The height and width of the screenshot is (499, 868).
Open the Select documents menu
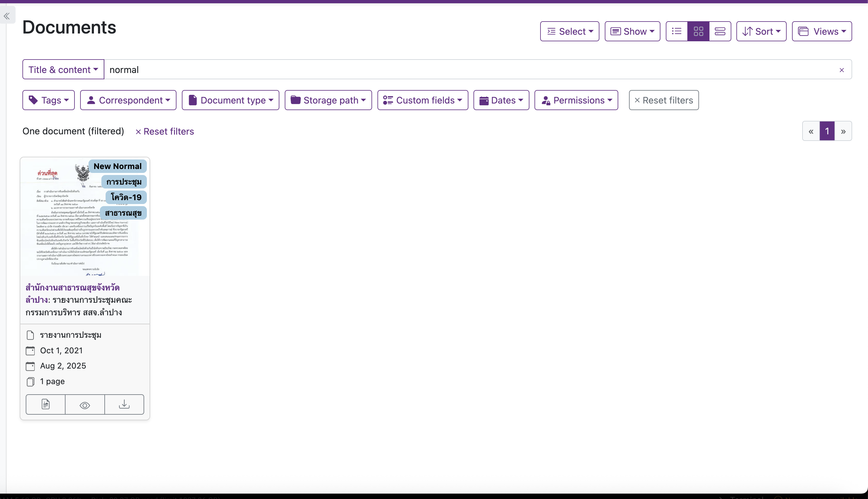(x=569, y=31)
